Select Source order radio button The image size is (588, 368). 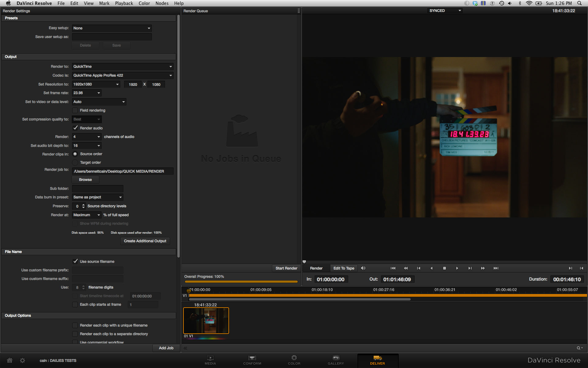click(x=75, y=154)
